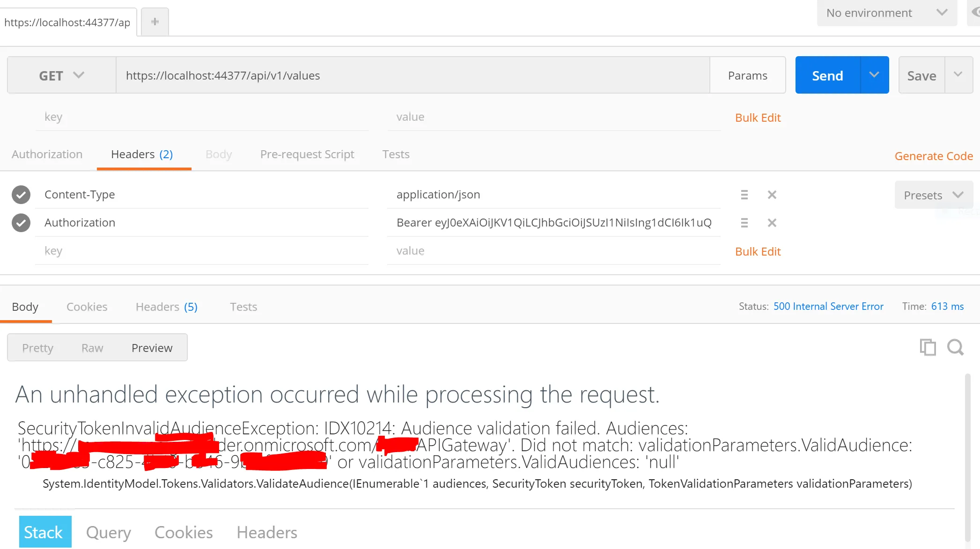The height and width of the screenshot is (549, 980).
Task: Switch to the Pre-request Script tab
Action: pyautogui.click(x=307, y=154)
